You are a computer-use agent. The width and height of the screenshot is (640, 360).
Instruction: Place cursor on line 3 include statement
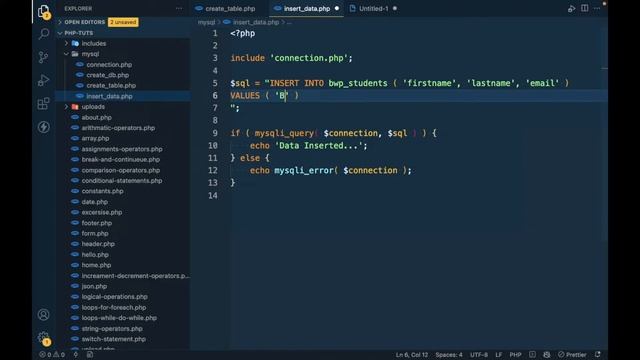tap(291, 58)
